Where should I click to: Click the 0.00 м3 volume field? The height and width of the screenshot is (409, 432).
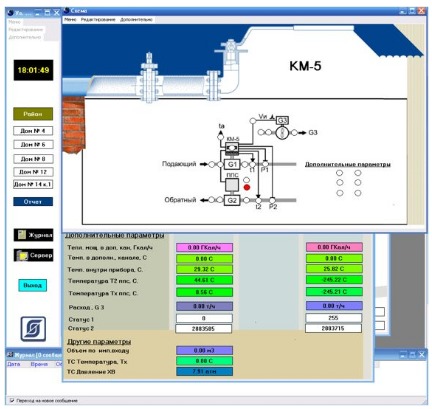coord(204,350)
